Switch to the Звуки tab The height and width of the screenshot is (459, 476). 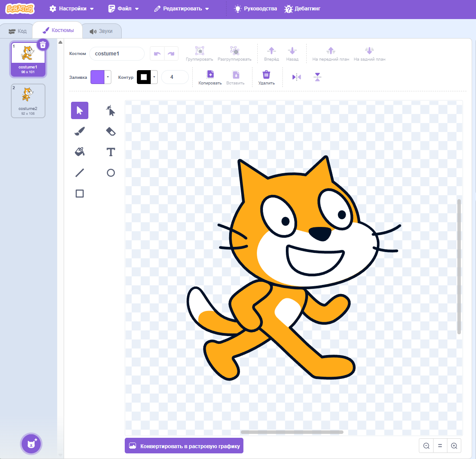point(101,30)
